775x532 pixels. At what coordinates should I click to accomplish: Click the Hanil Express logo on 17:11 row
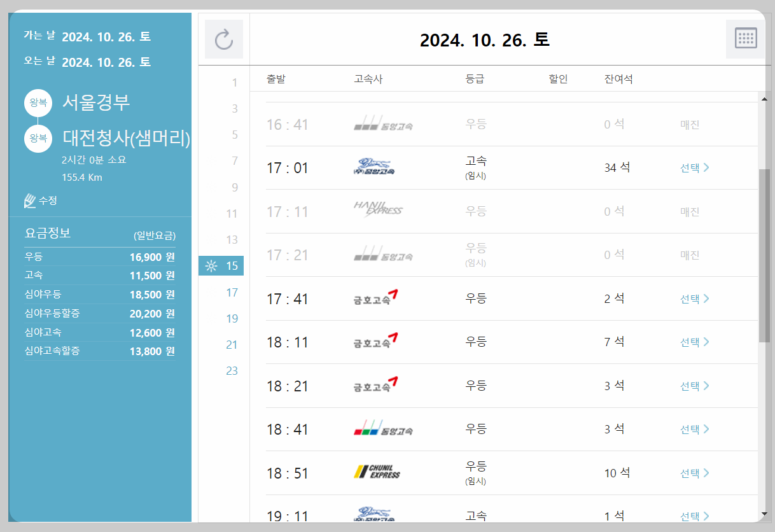coord(378,209)
